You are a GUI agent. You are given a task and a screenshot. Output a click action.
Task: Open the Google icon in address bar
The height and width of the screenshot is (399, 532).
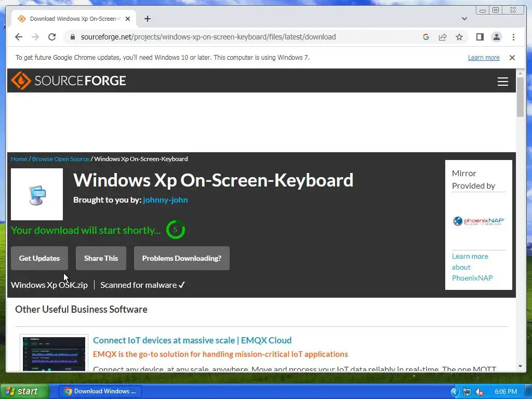click(426, 37)
